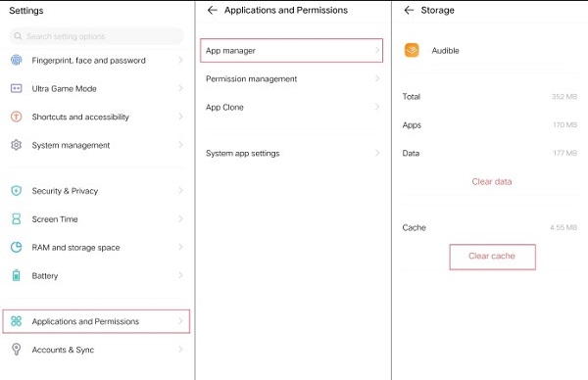Click the 177 MB data value
The image size is (588, 380).
[565, 153]
